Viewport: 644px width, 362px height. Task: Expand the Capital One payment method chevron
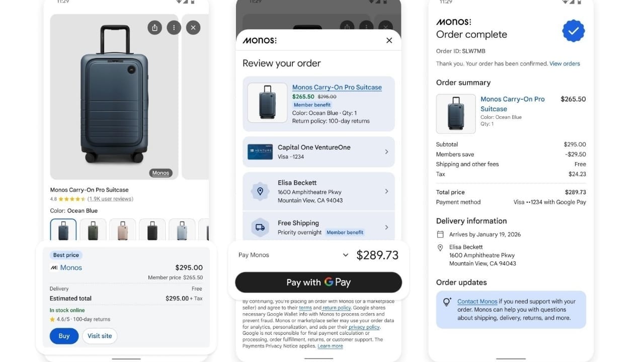(386, 152)
